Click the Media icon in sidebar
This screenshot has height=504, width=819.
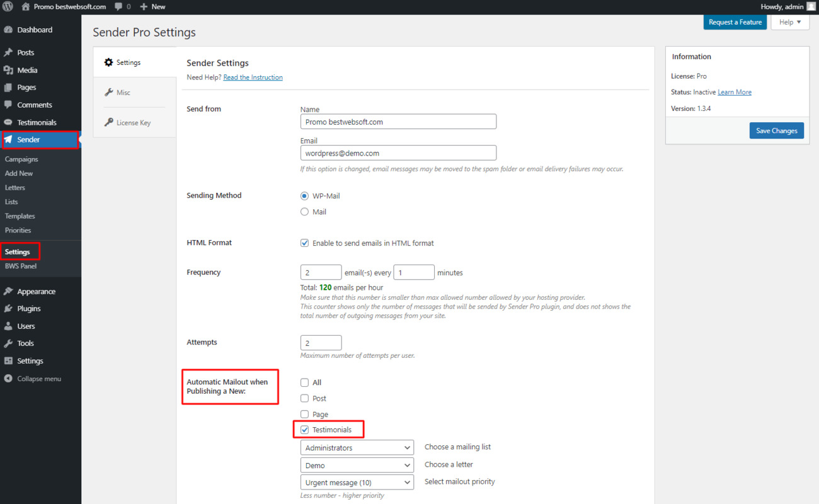click(8, 70)
